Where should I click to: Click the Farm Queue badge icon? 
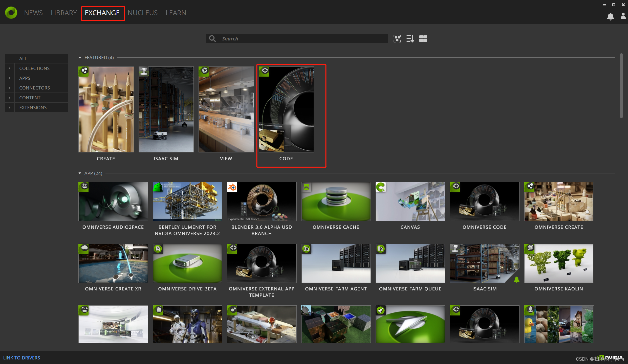(x=381, y=248)
